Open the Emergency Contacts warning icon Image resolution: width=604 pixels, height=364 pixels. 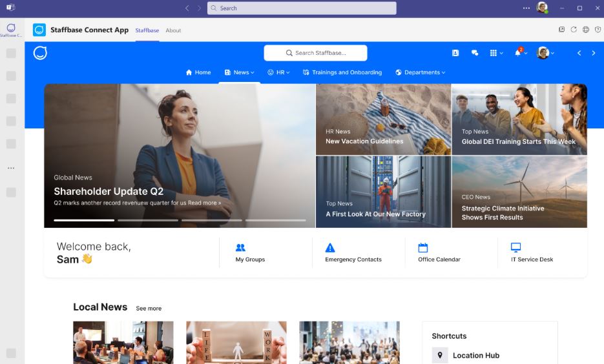coord(330,248)
